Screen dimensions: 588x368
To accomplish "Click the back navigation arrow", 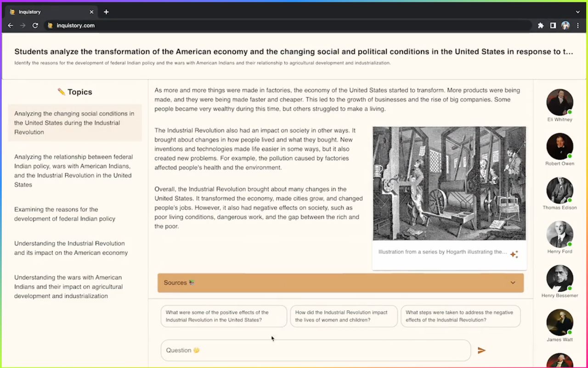I will (10, 25).
